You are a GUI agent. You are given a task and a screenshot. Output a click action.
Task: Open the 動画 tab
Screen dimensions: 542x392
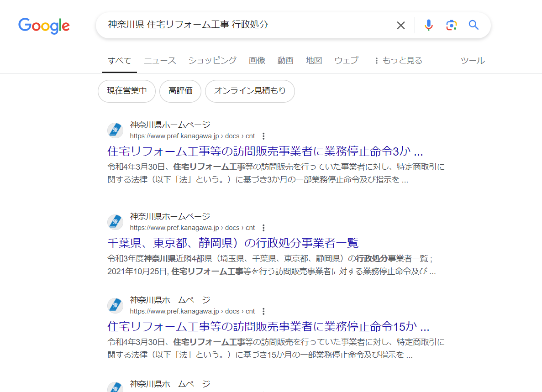[285, 61]
